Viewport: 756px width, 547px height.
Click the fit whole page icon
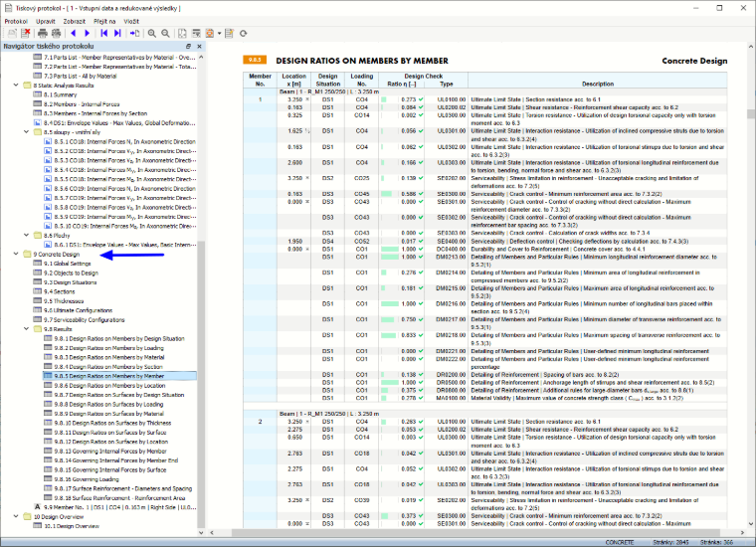point(182,33)
